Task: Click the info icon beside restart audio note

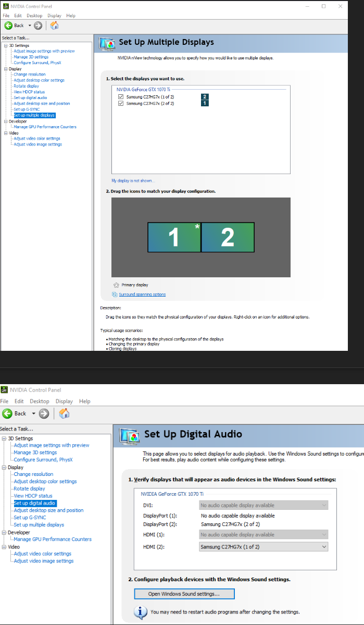Action: pyautogui.click(x=141, y=612)
